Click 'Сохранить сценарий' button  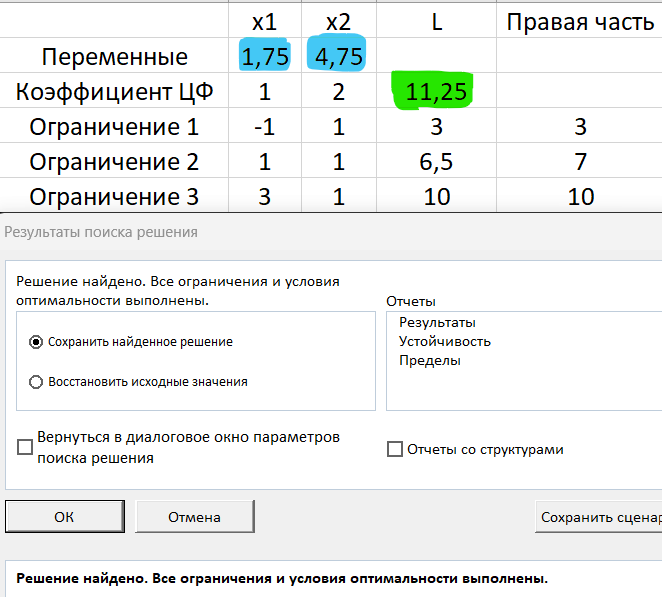click(599, 517)
